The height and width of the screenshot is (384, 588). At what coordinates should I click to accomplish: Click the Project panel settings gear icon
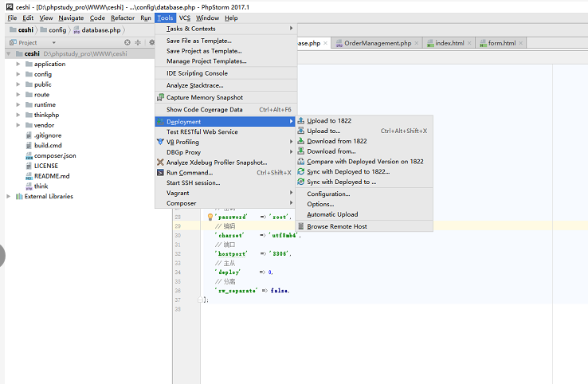coord(151,42)
